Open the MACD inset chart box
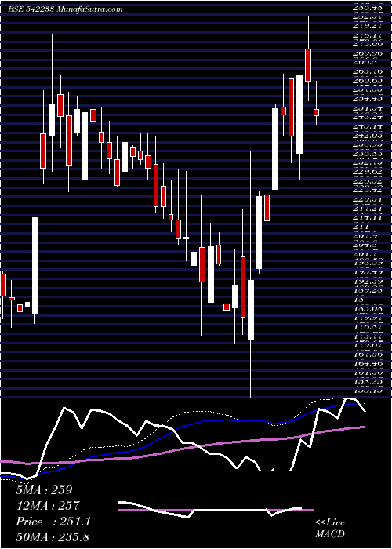392x549 pixels. point(216,510)
